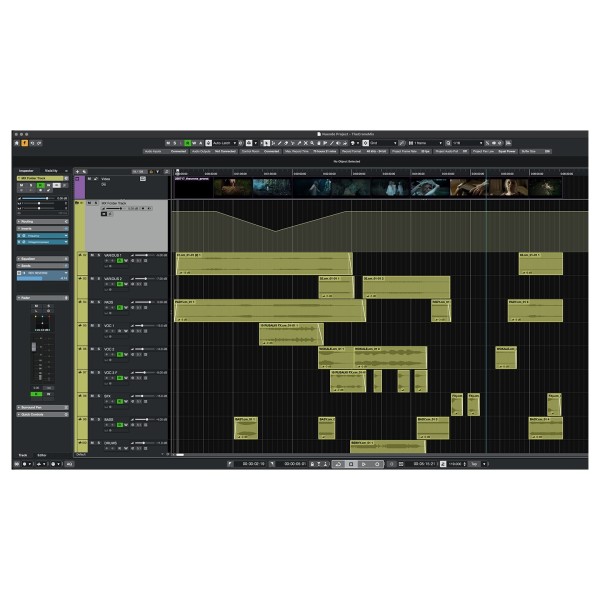Click the redo arrow in toolbar
Screen dimensions: 600x600
point(39,143)
